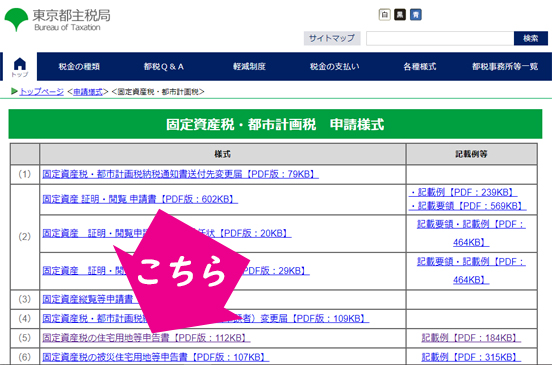
Task: Click the (5) row number cell
Action: (25, 338)
